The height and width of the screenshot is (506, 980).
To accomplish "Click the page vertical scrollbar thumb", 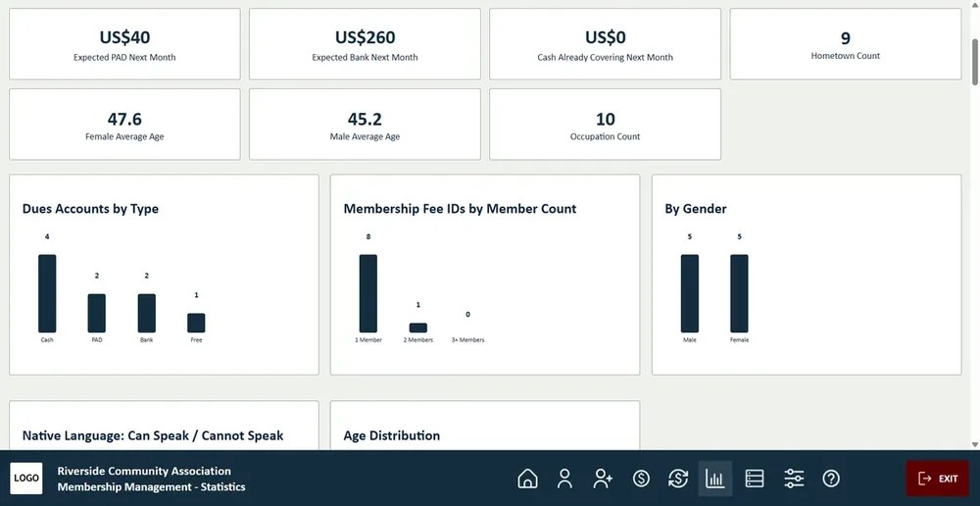I will (975, 63).
